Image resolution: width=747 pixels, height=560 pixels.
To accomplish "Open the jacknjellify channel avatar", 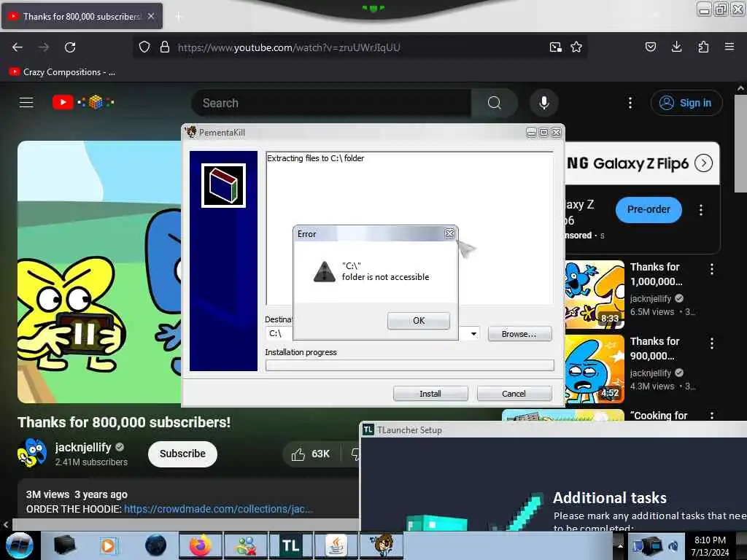I will coord(32,453).
